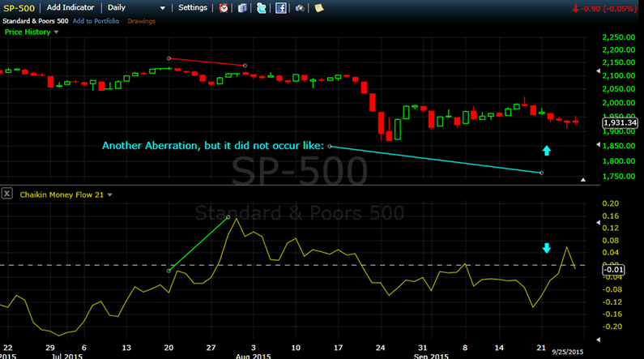Expand the Price History dropdown arrow
The image size is (644, 359).
(x=56, y=32)
